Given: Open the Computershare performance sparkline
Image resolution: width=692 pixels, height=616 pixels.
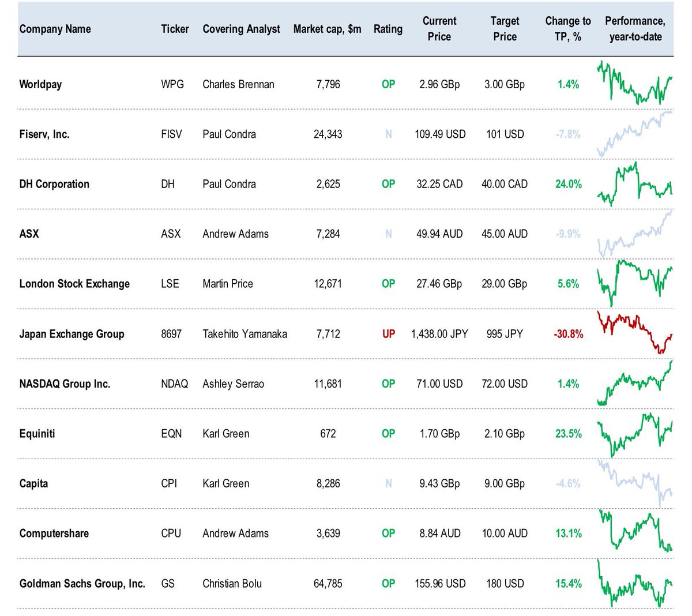Looking at the screenshot, I should tap(635, 531).
